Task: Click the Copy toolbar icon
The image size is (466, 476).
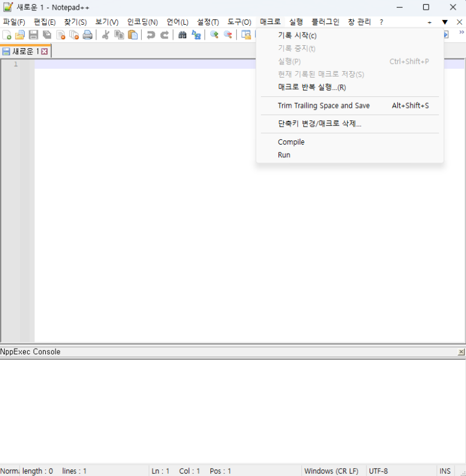Action: (x=119, y=35)
